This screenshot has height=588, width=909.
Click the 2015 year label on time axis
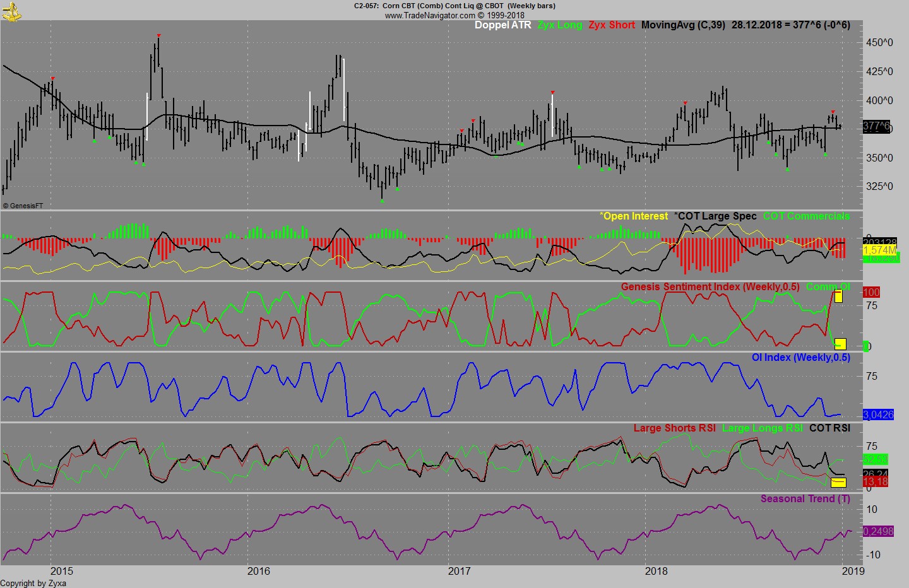click(62, 572)
